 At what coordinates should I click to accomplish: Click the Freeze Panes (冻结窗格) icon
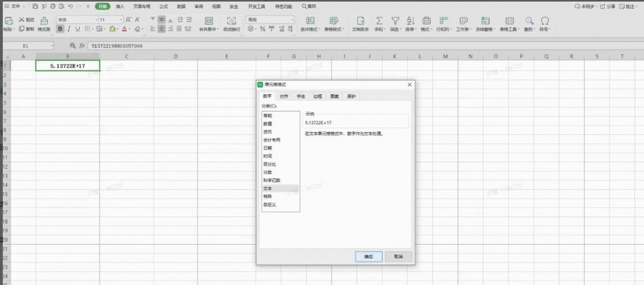(485, 21)
